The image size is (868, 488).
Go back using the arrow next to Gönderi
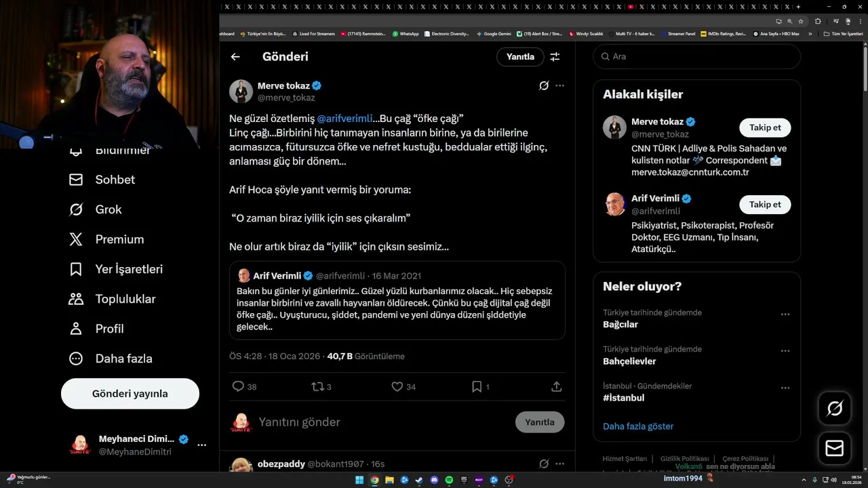pos(235,57)
